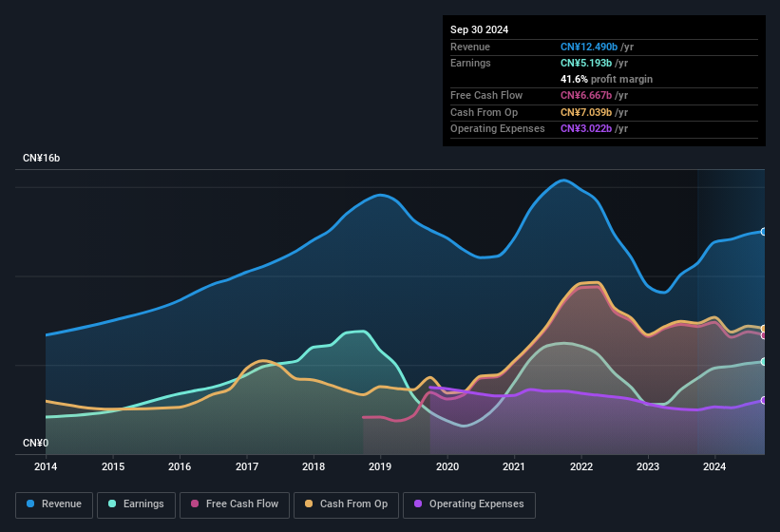Click the purple Operating Expenses legend dot

[419, 503]
